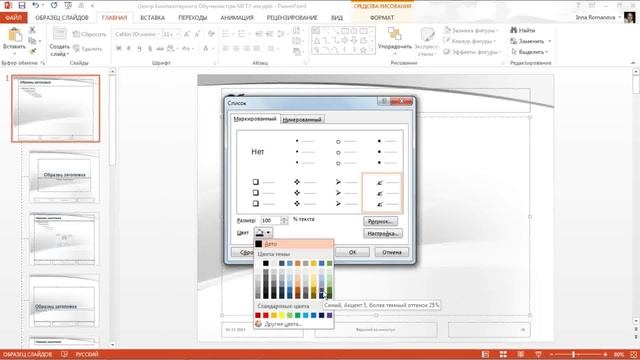
Task: Click the large Вставить paste icon
Action: pos(15,36)
